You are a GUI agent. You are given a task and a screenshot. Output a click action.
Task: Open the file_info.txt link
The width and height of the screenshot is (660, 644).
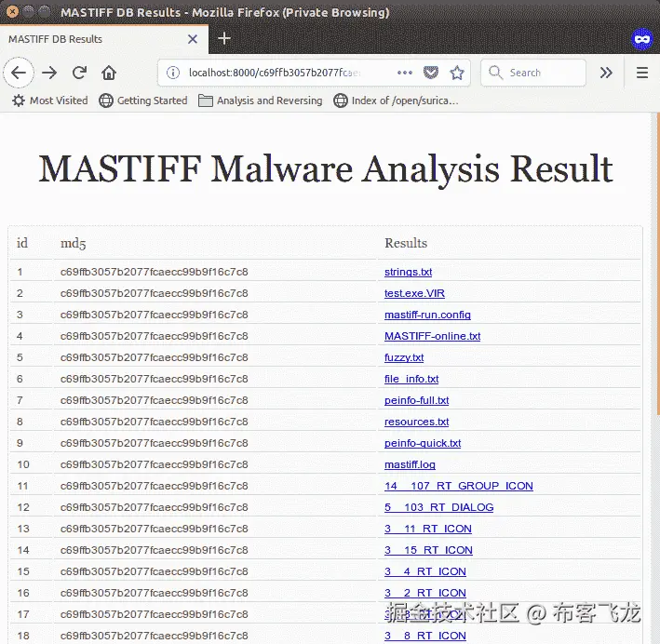tap(411, 379)
